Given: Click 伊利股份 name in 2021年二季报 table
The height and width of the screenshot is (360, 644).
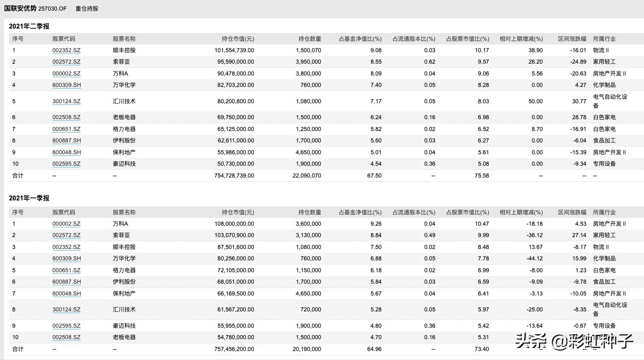Looking at the screenshot, I should (124, 140).
